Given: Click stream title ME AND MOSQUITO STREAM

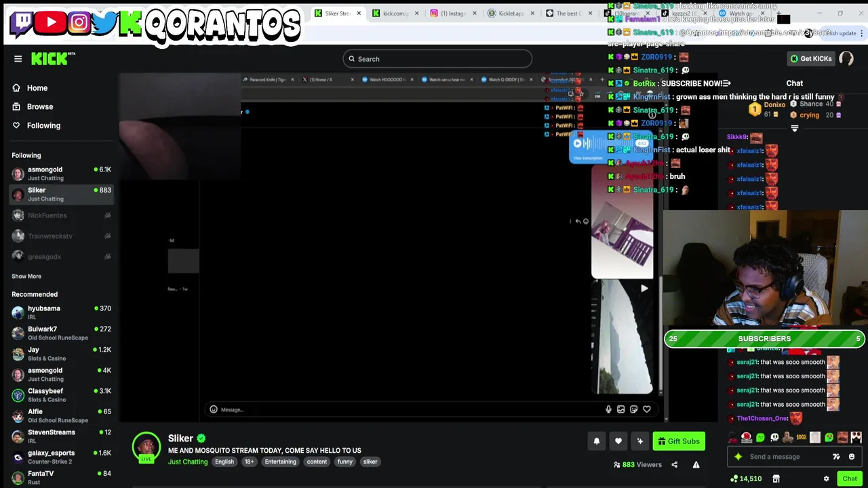Looking at the screenshot, I should 264,451.
